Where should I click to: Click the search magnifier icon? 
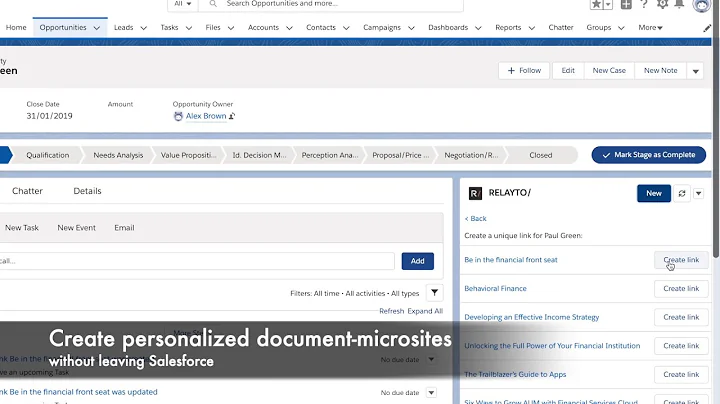[213, 4]
